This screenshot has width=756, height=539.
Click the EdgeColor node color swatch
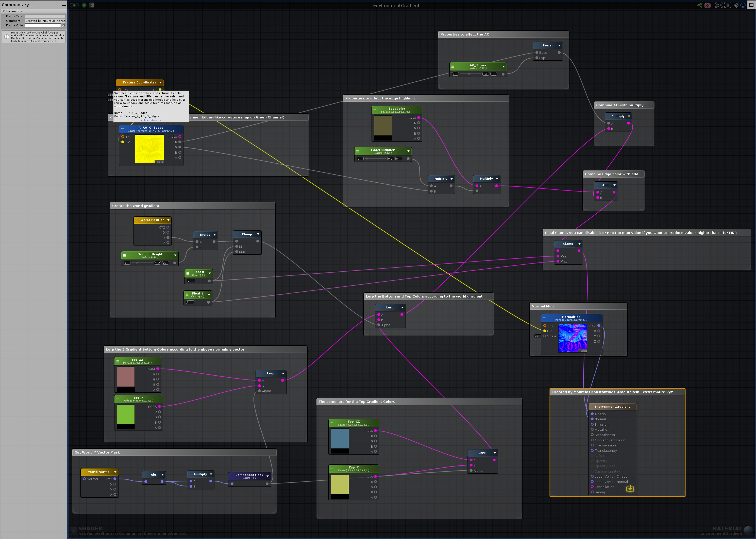pyautogui.click(x=383, y=126)
